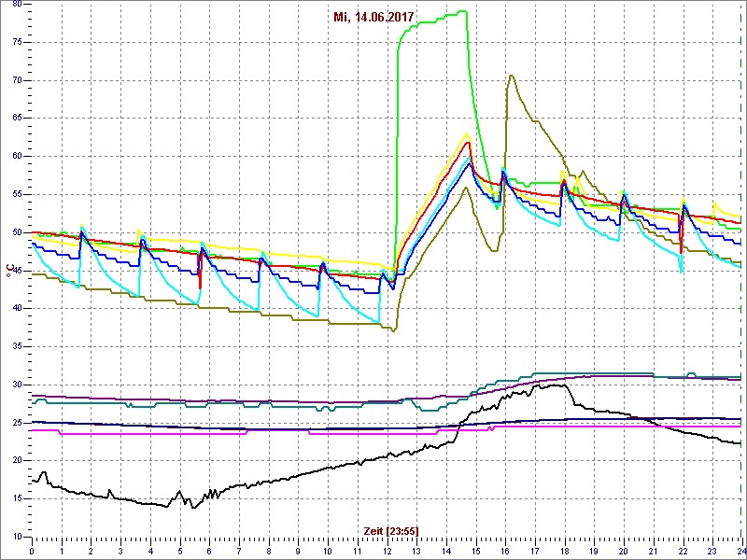Click the 45 label on temperature axis
Screen dimensions: 747x560
16,271
